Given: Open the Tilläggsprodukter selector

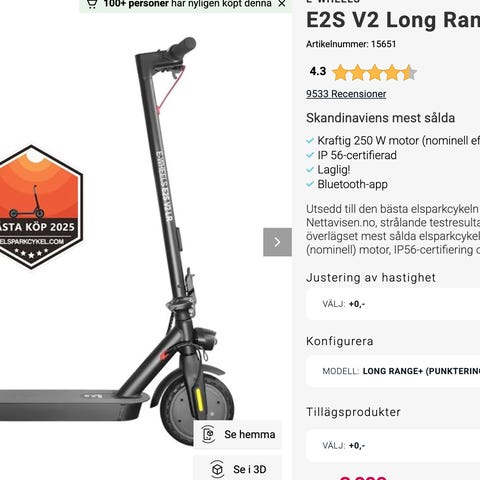Looking at the screenshot, I should [393, 446].
